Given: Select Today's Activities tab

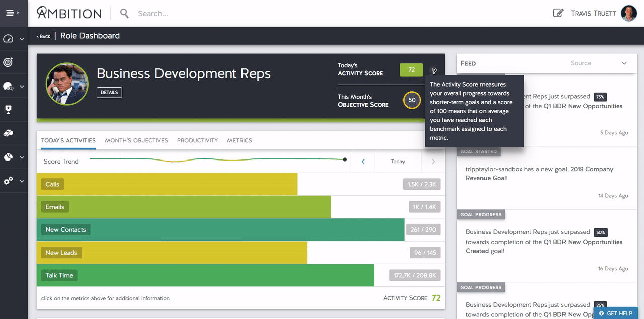Looking at the screenshot, I should click(x=68, y=141).
